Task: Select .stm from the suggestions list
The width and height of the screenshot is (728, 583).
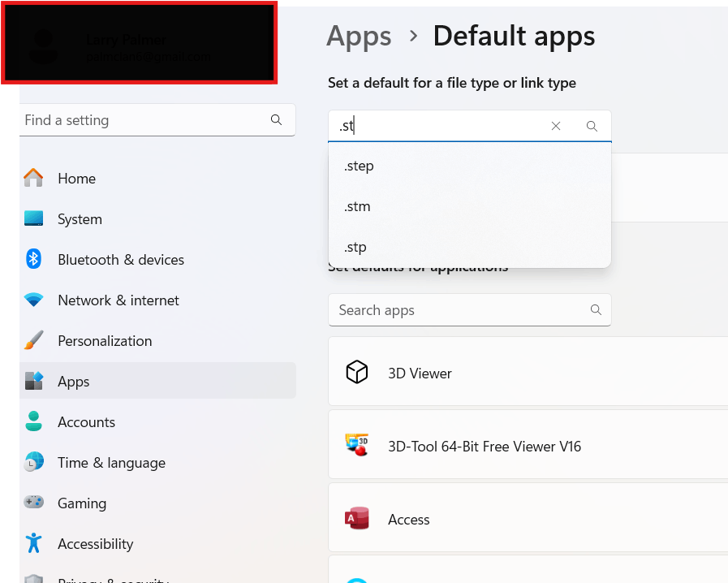Action: pyautogui.click(x=469, y=206)
